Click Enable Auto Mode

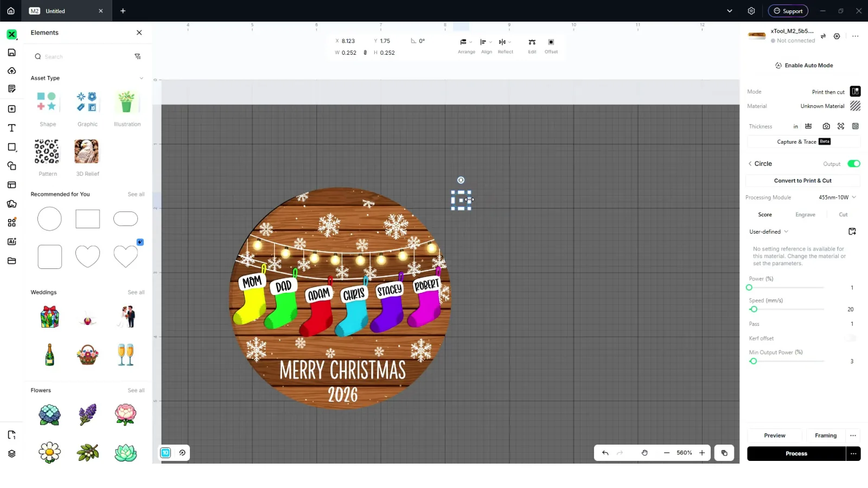tap(804, 66)
